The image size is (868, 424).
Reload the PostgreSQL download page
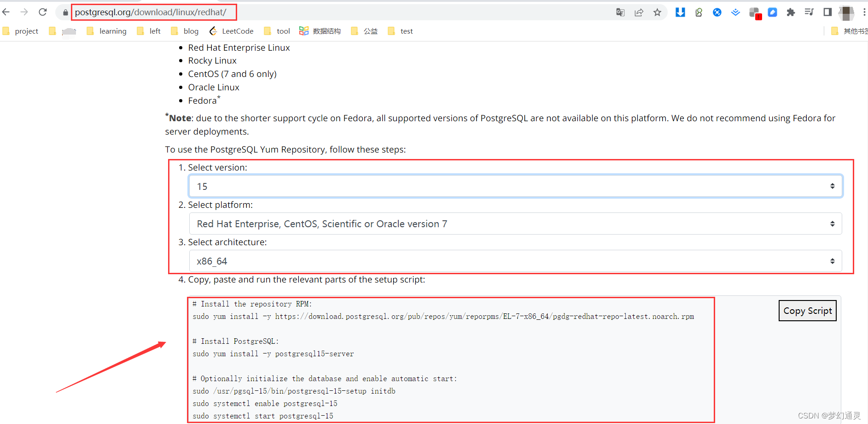(x=43, y=12)
